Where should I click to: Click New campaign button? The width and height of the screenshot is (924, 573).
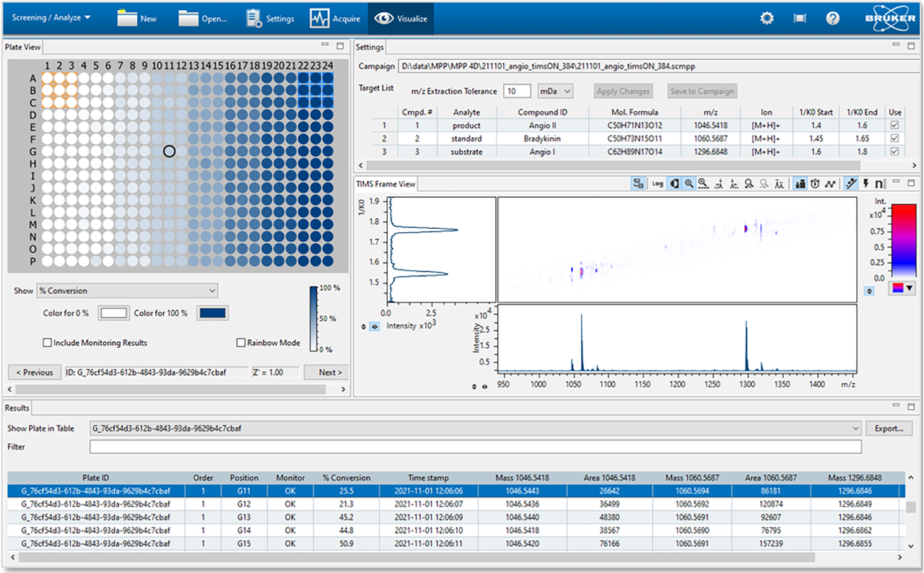pyautogui.click(x=137, y=19)
